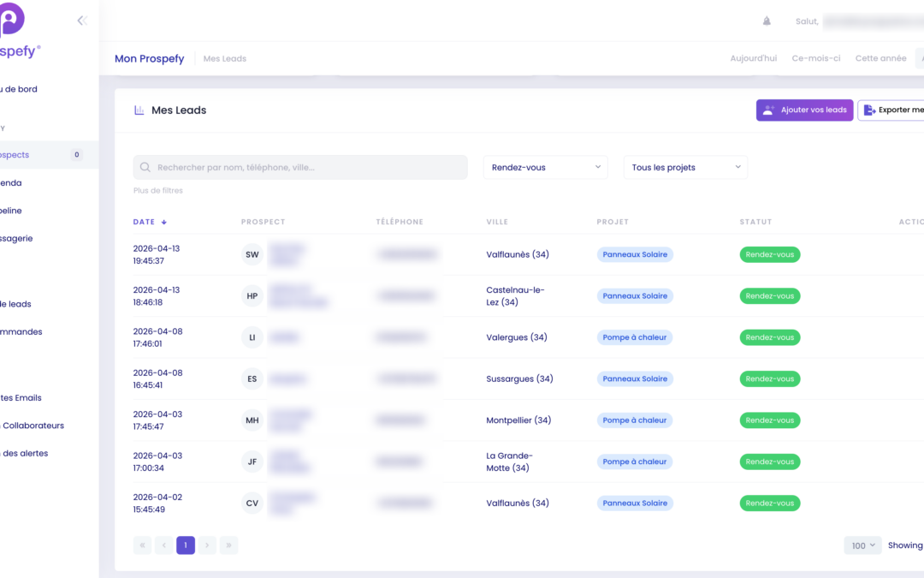Viewport: 924px width, 578px height.
Task: Click the Valergues (34) city cell
Action: point(516,337)
